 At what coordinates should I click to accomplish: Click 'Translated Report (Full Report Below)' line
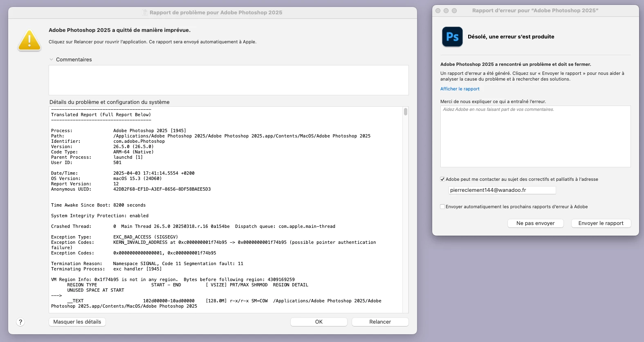[101, 115]
